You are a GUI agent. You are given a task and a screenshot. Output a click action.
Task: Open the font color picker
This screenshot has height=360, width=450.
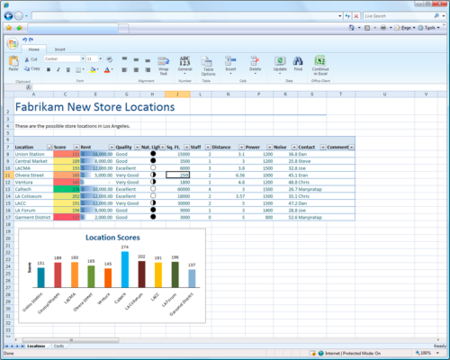pyautogui.click(x=107, y=70)
